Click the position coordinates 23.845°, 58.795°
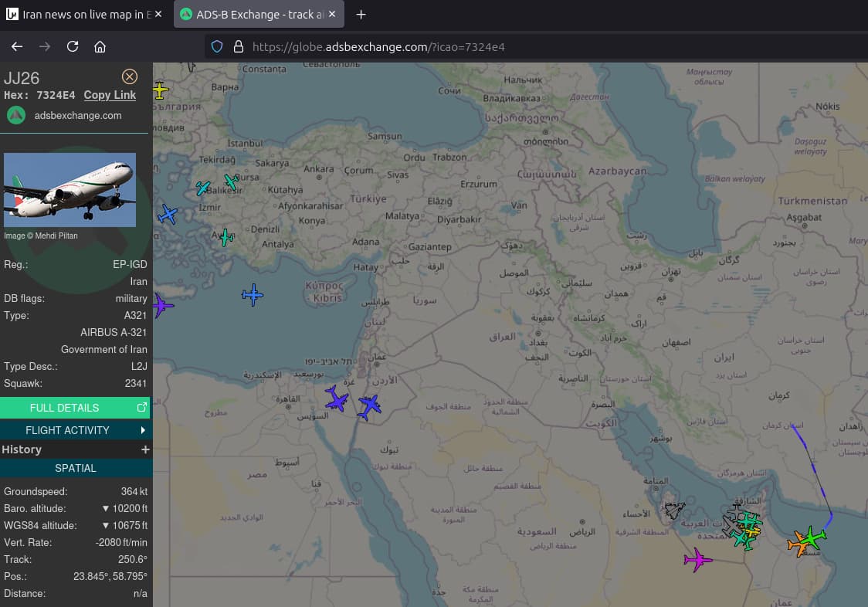 pyautogui.click(x=110, y=577)
